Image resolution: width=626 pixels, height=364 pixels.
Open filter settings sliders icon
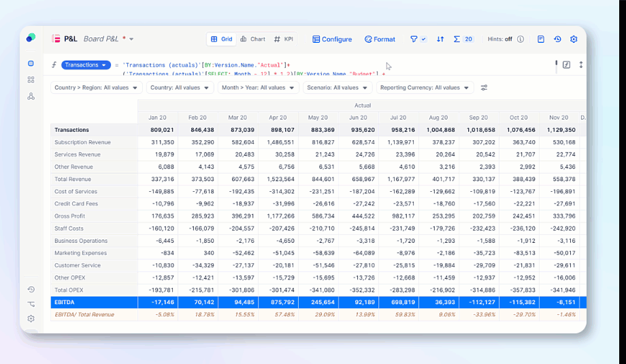click(484, 87)
